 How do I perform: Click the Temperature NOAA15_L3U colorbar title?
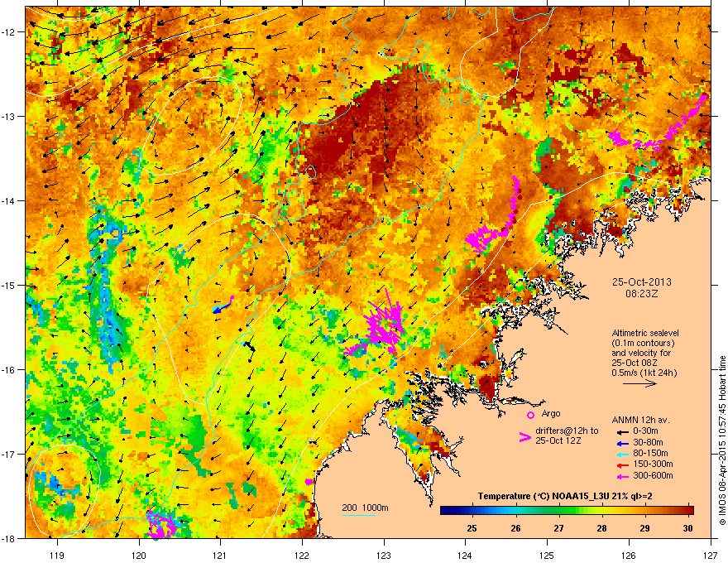tap(565, 496)
